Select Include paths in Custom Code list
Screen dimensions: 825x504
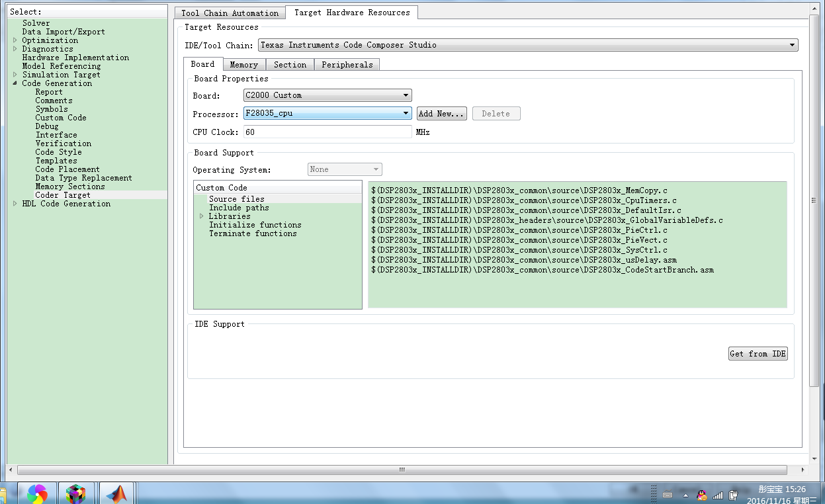point(239,208)
